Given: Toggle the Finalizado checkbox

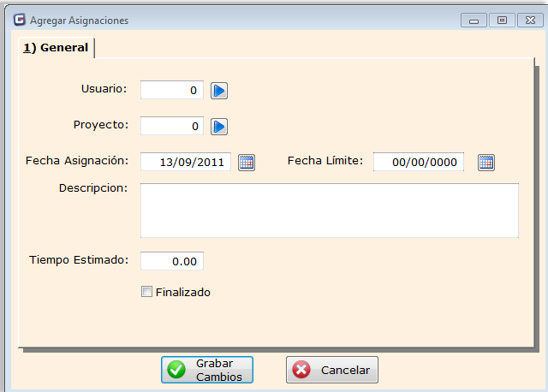Looking at the screenshot, I should point(146,292).
